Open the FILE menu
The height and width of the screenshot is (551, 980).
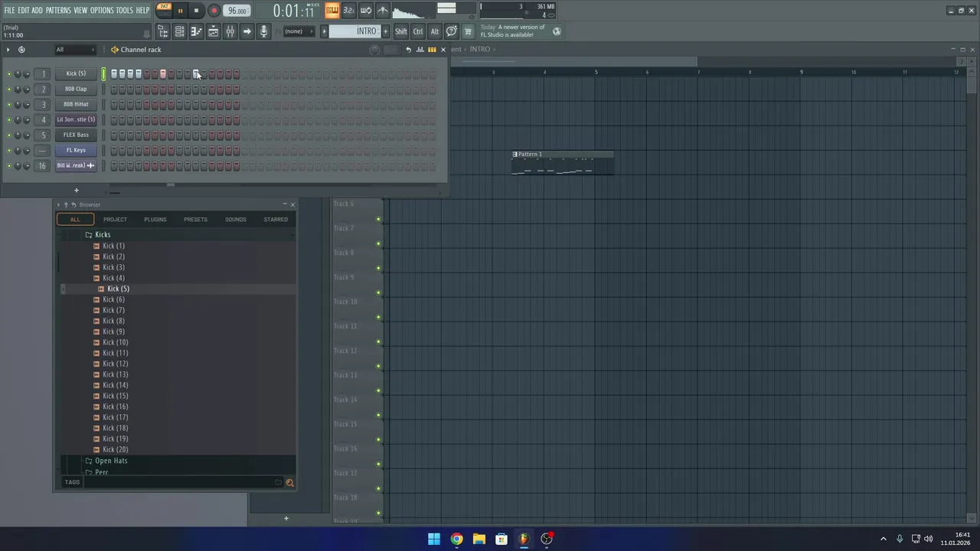[9, 10]
